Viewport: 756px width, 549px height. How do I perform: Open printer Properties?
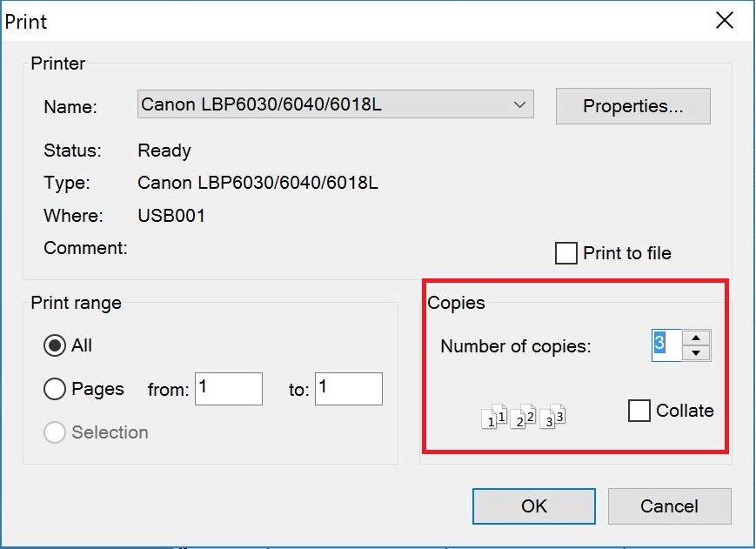[x=632, y=106]
